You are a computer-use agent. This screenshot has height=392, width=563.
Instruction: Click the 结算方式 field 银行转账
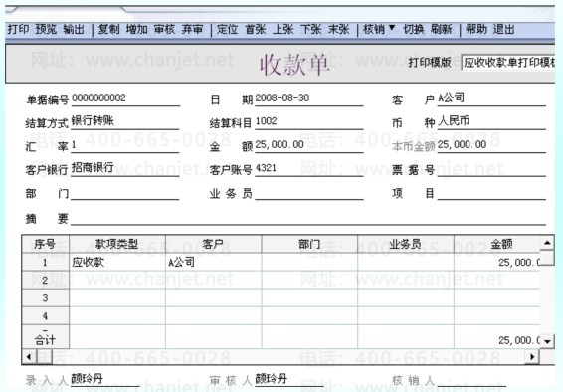coord(125,122)
